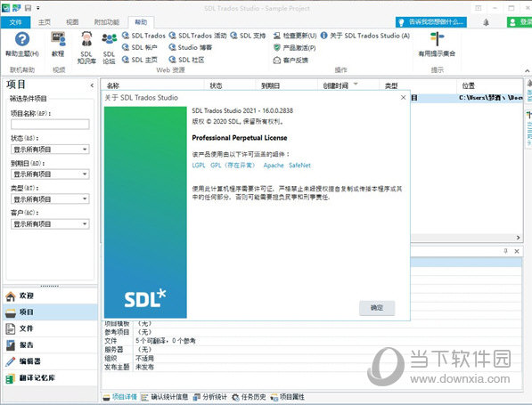Viewport: 532px width, 405px height.
Task: Select the Confirmation Statistics bottom tab
Action: [165, 397]
